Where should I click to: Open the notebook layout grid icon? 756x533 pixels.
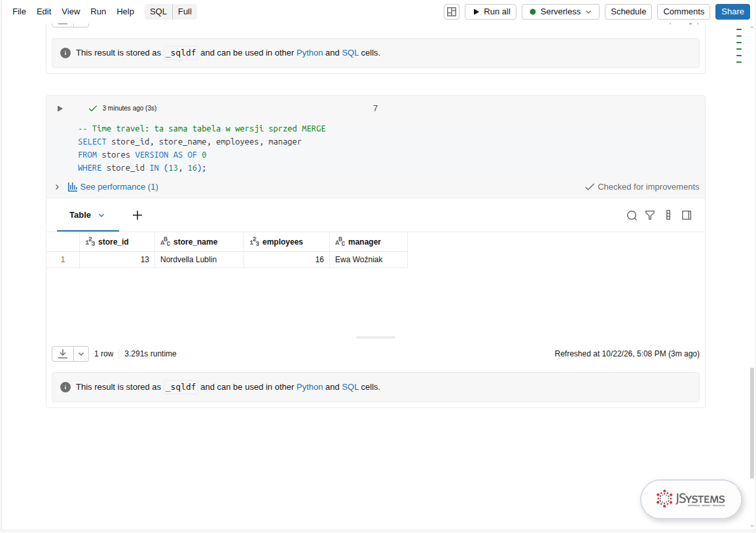(451, 12)
